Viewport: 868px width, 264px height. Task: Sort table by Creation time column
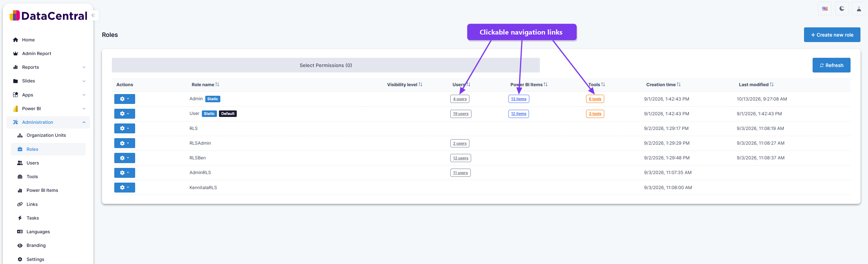click(663, 85)
